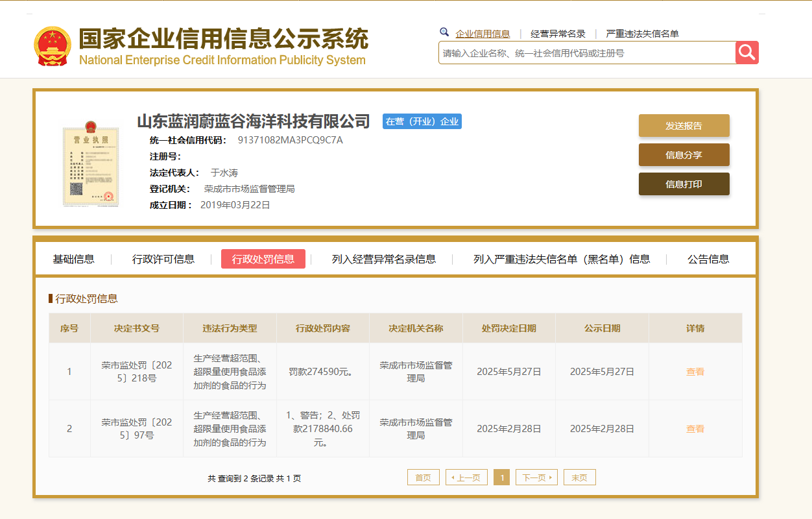This screenshot has width=812, height=519.
Task: Select the 企业信用信息 search category
Action: point(483,34)
